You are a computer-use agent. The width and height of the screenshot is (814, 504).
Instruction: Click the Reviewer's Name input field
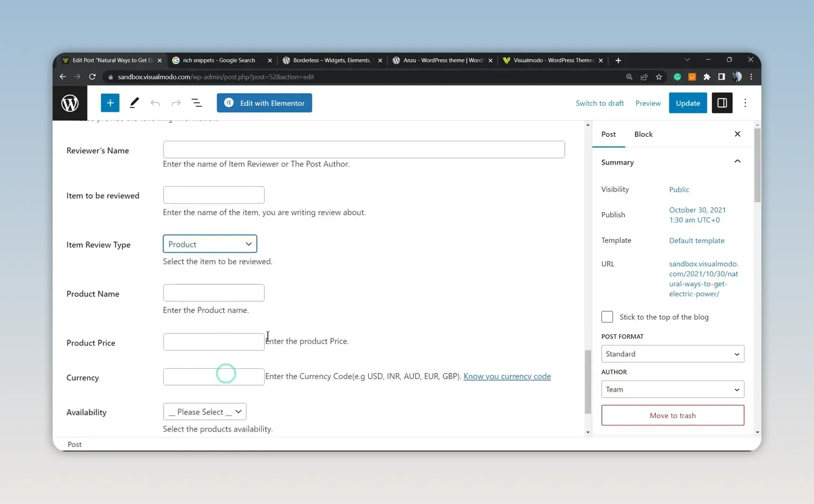[x=364, y=150]
